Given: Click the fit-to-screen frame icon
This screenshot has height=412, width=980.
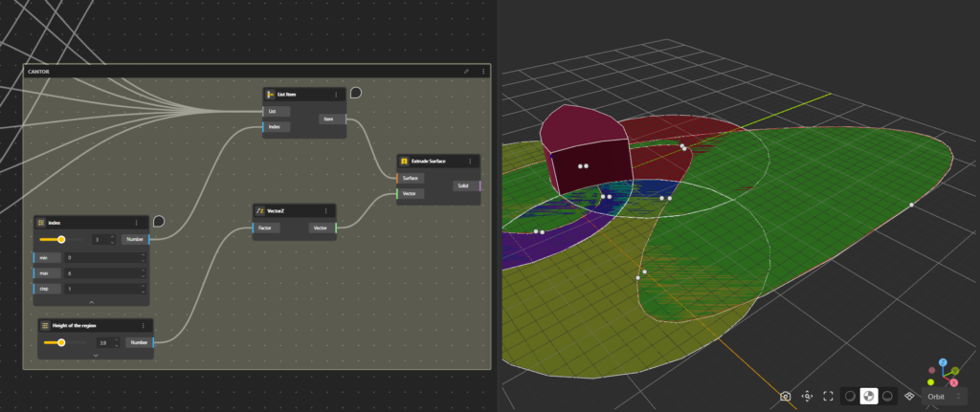Looking at the screenshot, I should pos(828,396).
